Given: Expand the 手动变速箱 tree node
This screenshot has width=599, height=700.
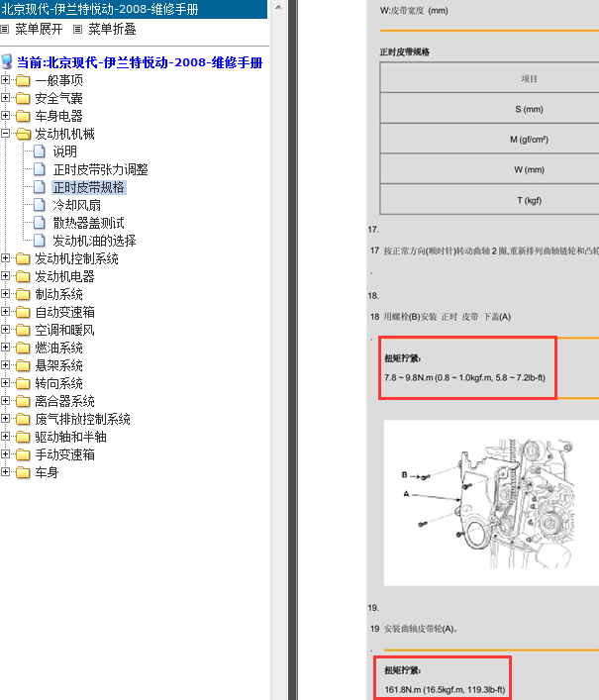Looking at the screenshot, I should click(5, 454).
